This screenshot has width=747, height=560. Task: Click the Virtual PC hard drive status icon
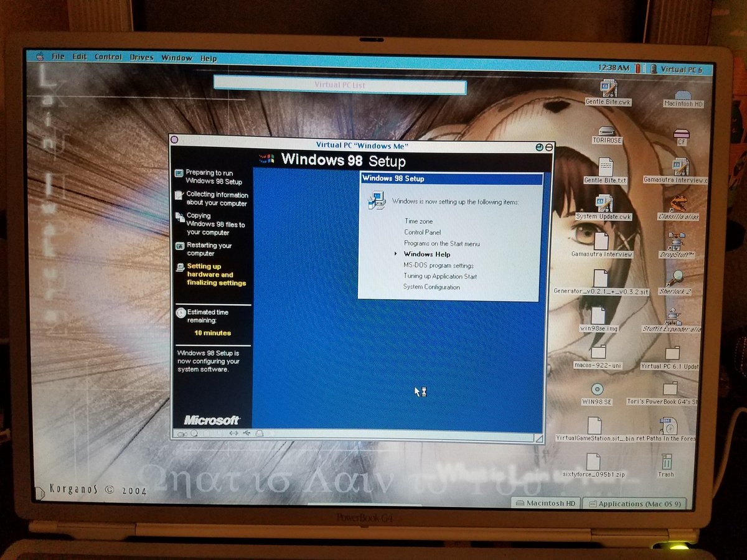coord(181,433)
